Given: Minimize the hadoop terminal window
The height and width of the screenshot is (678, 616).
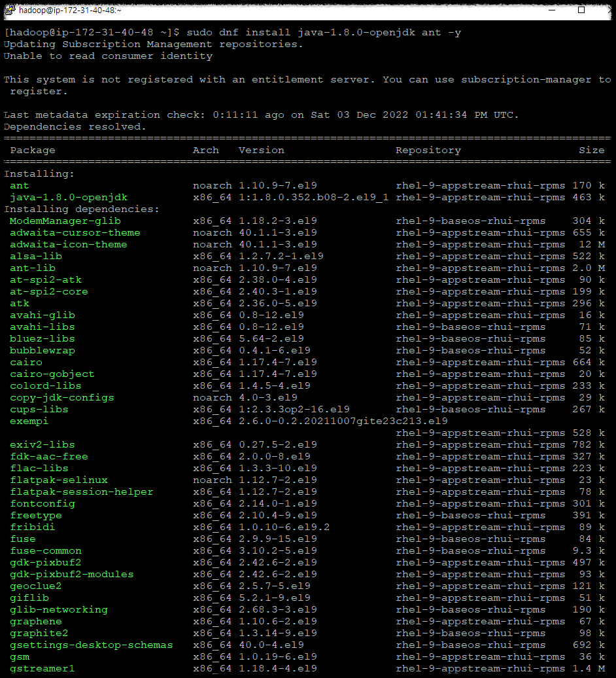Looking at the screenshot, I should click(x=552, y=10).
